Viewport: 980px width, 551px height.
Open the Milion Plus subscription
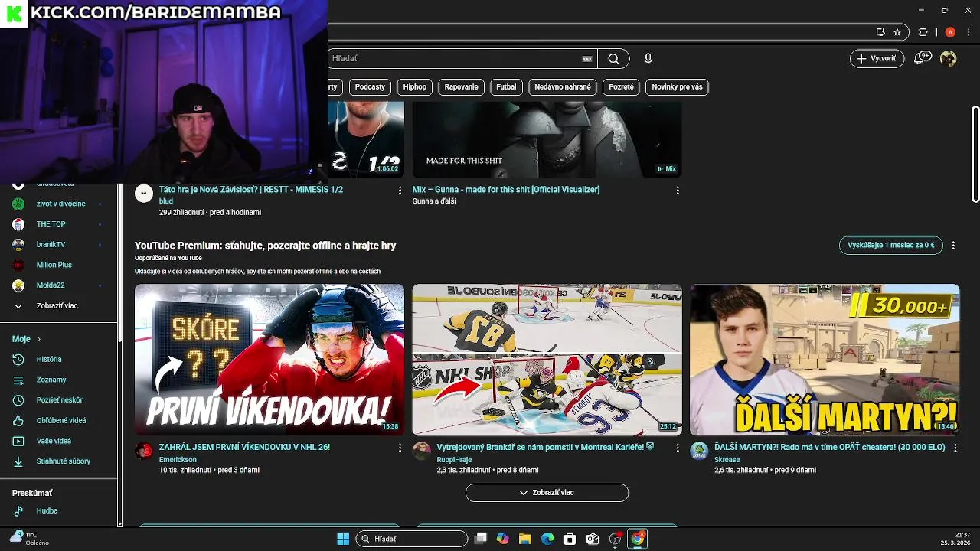pos(57,265)
